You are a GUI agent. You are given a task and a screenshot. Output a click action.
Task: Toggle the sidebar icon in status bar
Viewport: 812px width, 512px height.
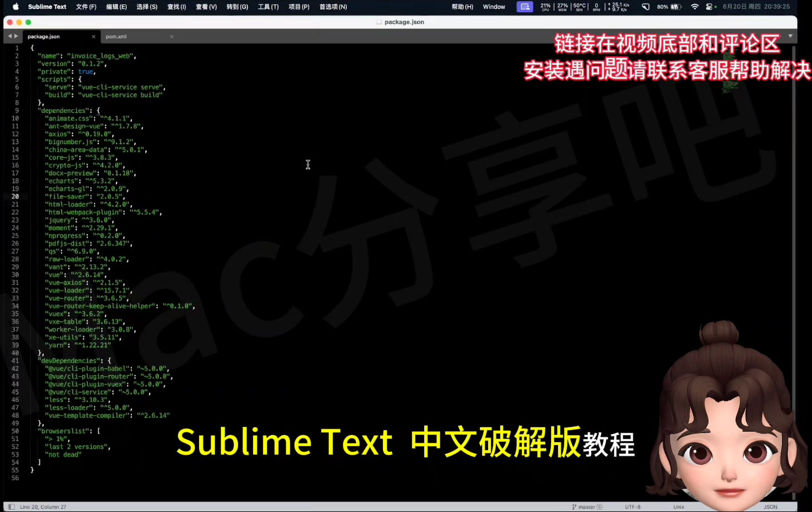coord(11,506)
